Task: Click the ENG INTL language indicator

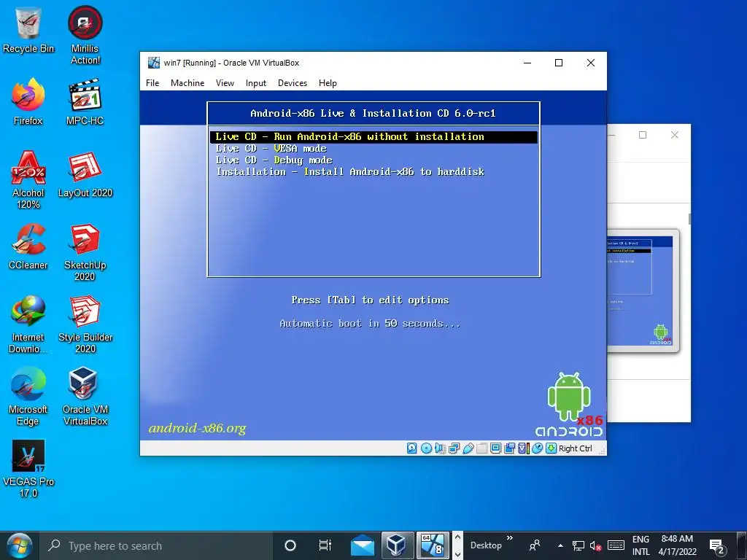Action: [x=640, y=545]
